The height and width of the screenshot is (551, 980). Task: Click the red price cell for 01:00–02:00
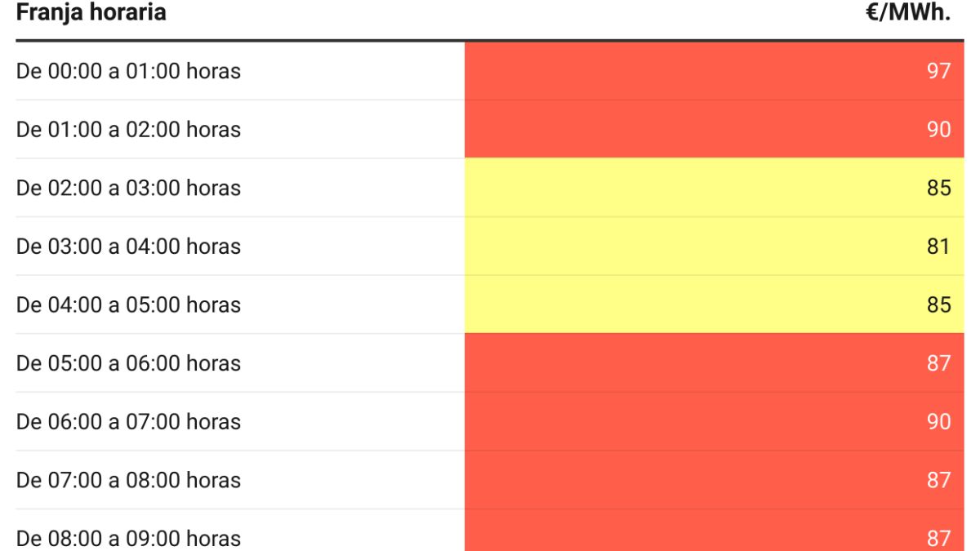pos(714,130)
